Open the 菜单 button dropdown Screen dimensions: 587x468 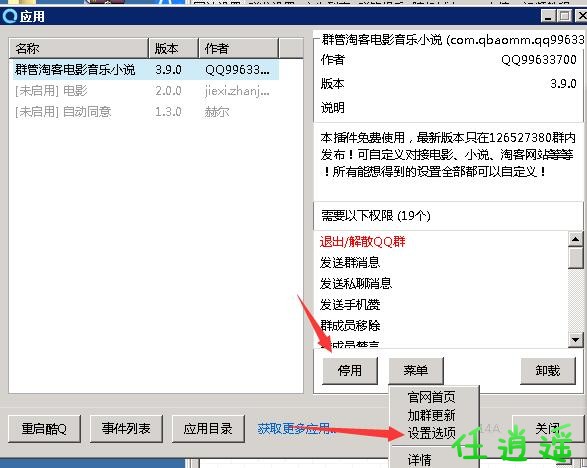point(416,370)
